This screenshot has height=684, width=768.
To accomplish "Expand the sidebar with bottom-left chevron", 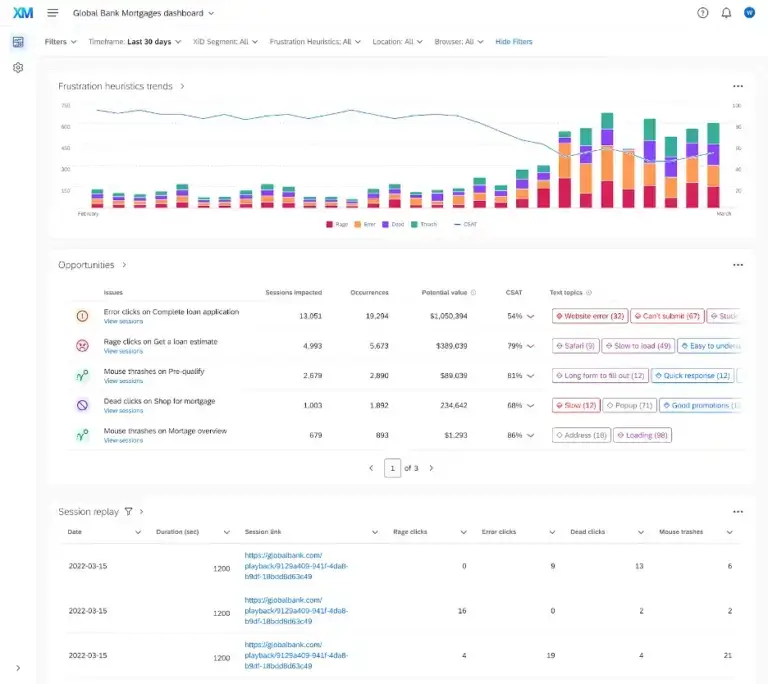I will tap(18, 668).
